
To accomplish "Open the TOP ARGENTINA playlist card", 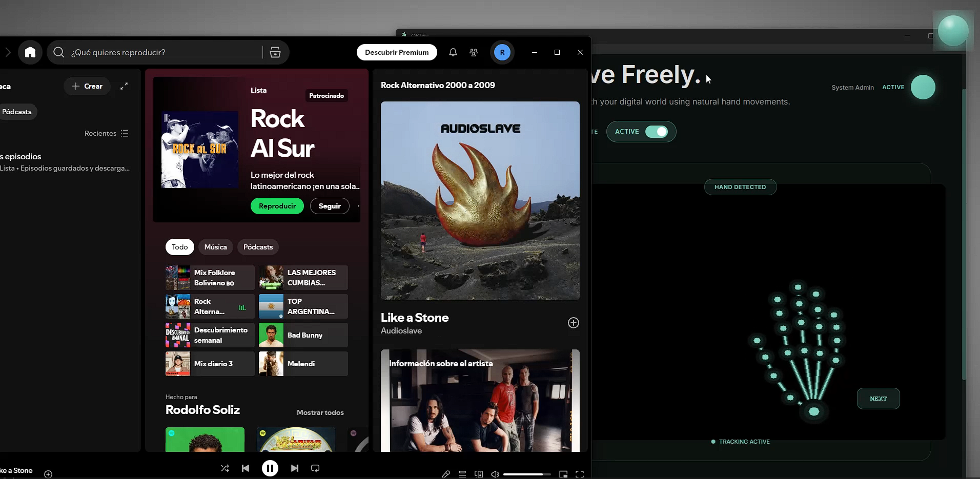I will point(303,306).
